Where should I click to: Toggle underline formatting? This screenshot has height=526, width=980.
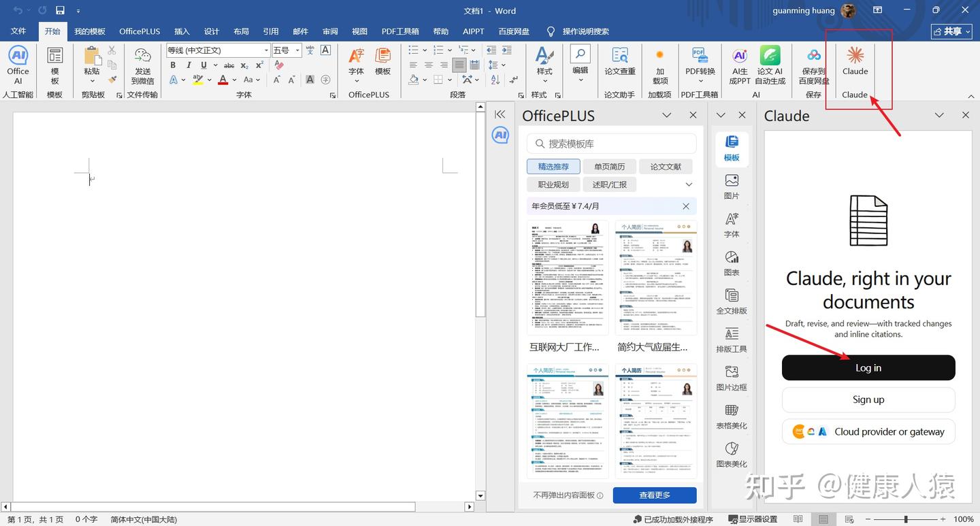click(x=203, y=65)
